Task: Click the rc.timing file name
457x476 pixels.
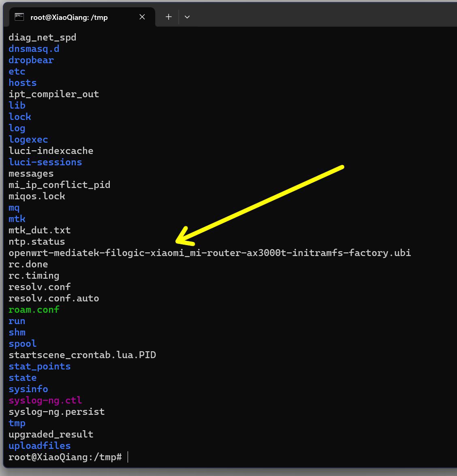Action: tap(34, 276)
